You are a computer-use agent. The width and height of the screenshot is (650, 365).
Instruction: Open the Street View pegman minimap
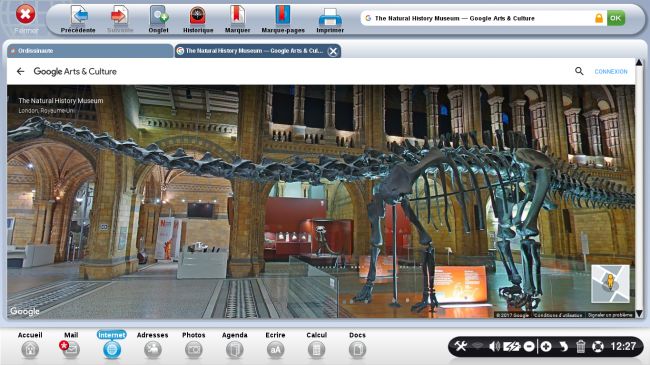(x=610, y=284)
